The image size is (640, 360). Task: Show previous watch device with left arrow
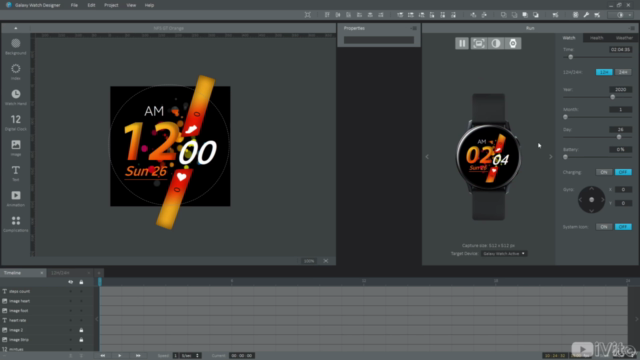tap(427, 157)
